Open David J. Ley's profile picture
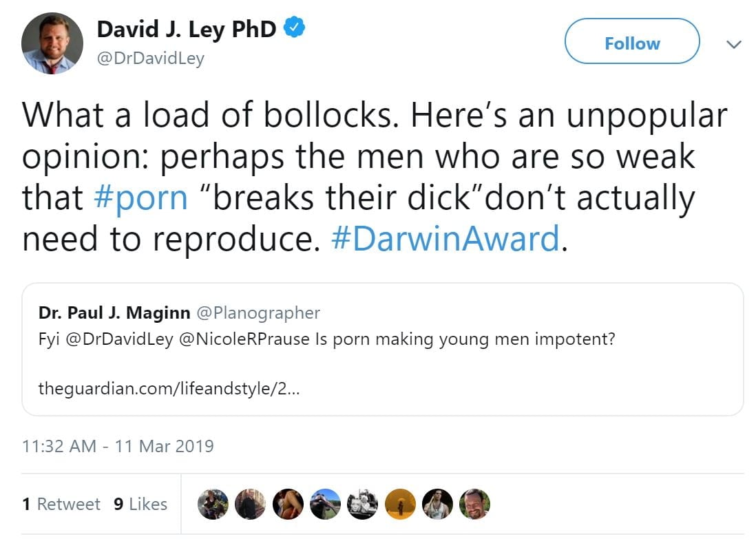Image resolution: width=756 pixels, height=541 pixels. [x=52, y=43]
